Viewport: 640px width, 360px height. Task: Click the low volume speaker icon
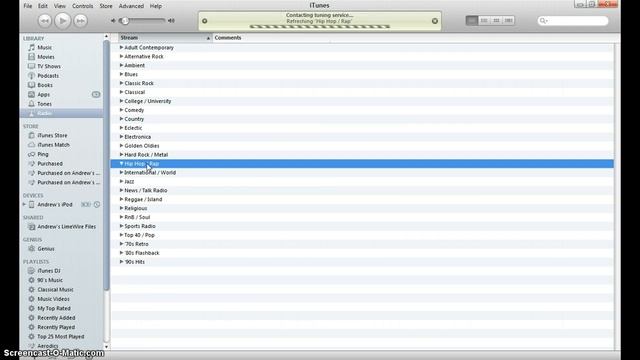coord(113,21)
